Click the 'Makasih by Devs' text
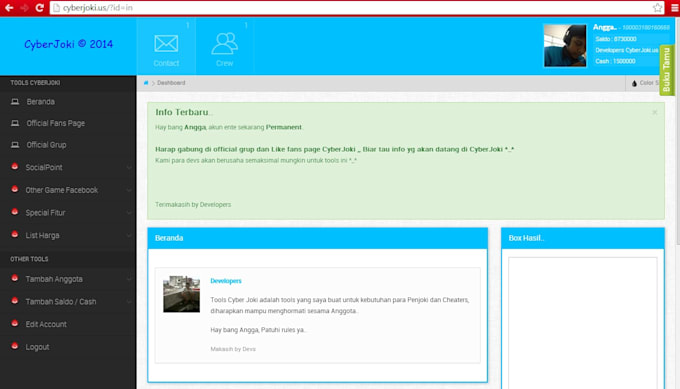This screenshot has height=389, width=680. click(233, 349)
